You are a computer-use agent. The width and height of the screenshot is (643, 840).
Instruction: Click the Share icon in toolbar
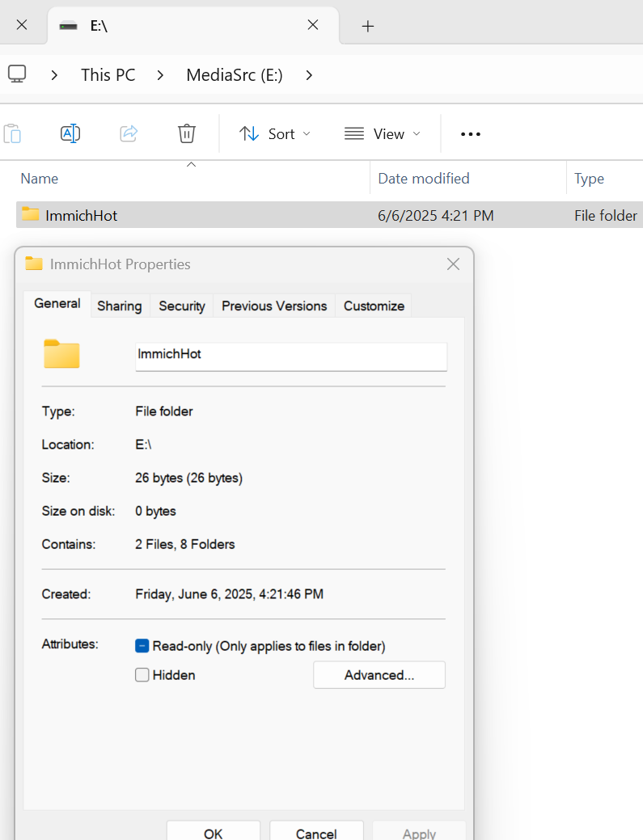(x=129, y=133)
